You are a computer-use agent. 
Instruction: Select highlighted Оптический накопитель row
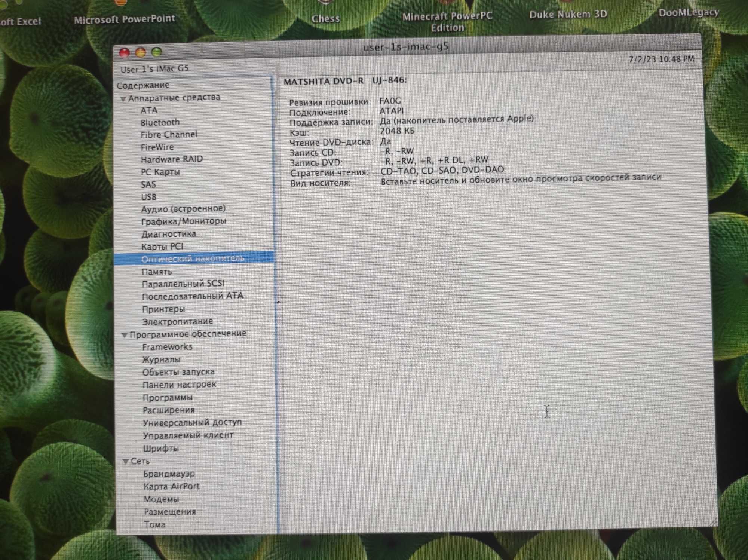point(194,258)
